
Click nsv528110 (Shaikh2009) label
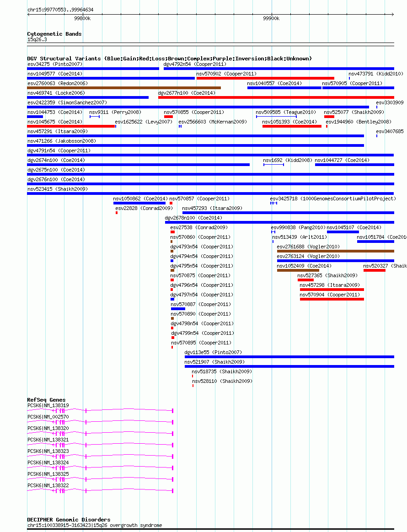[223, 381]
